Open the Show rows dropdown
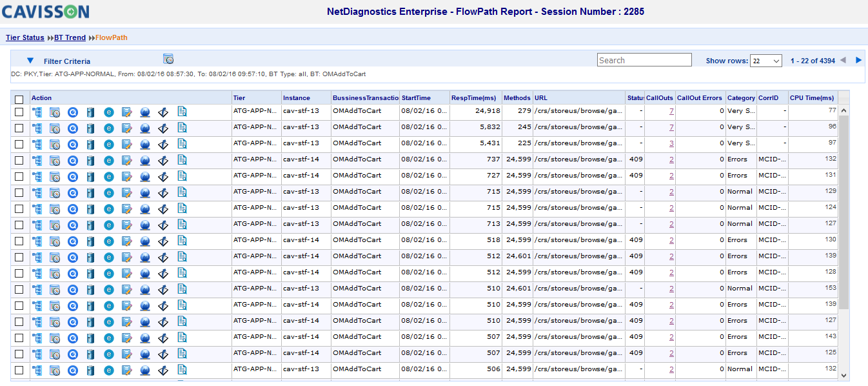Viewport: 868px width, 386px height. click(x=766, y=61)
